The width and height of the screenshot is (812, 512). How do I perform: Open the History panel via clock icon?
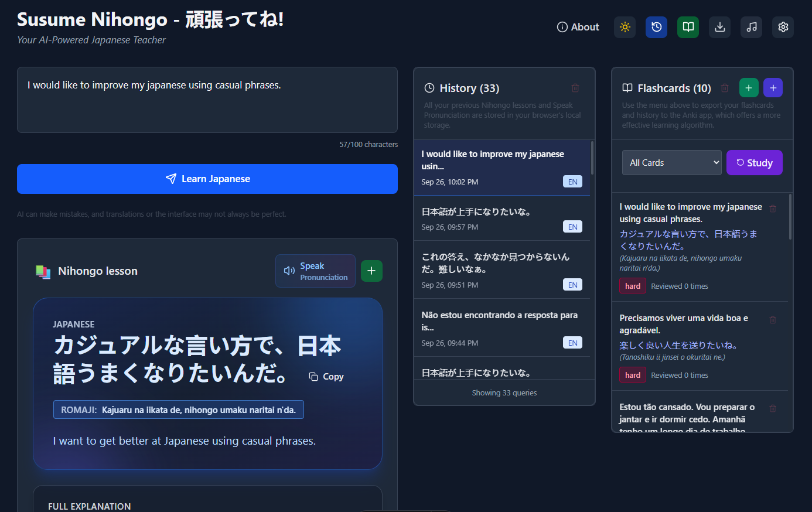656,27
